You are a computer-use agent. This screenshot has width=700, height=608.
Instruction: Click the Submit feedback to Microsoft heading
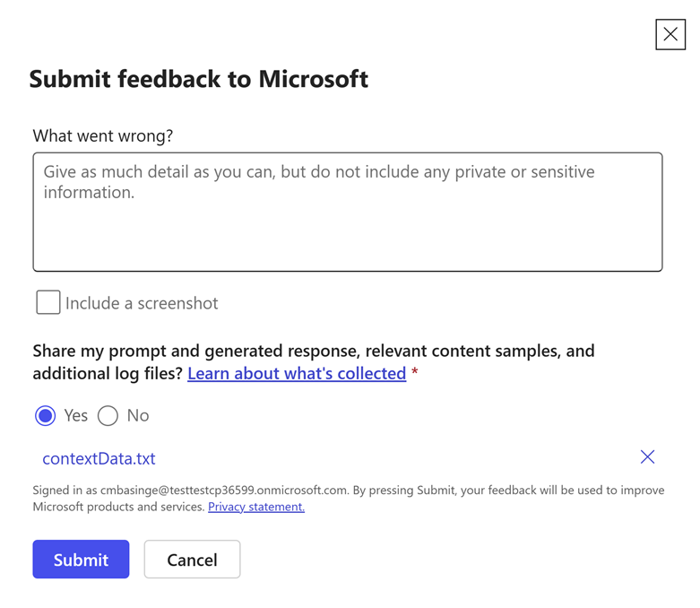click(x=198, y=79)
